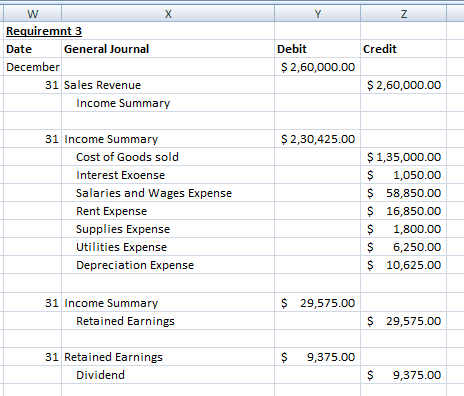The image size is (464, 396).
Task: Select the debit cell $ 29,575.00
Action: 318,303
